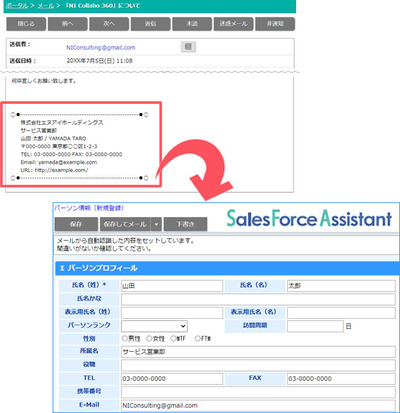Viewport: 400px width, 413px height.
Task: Select the 女性 radio button
Action: pos(149,339)
